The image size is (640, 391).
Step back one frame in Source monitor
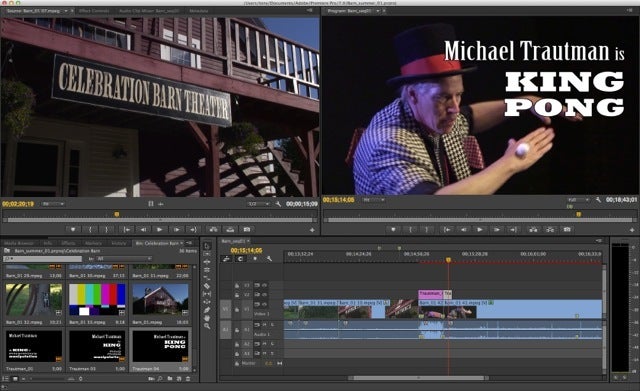point(143,230)
